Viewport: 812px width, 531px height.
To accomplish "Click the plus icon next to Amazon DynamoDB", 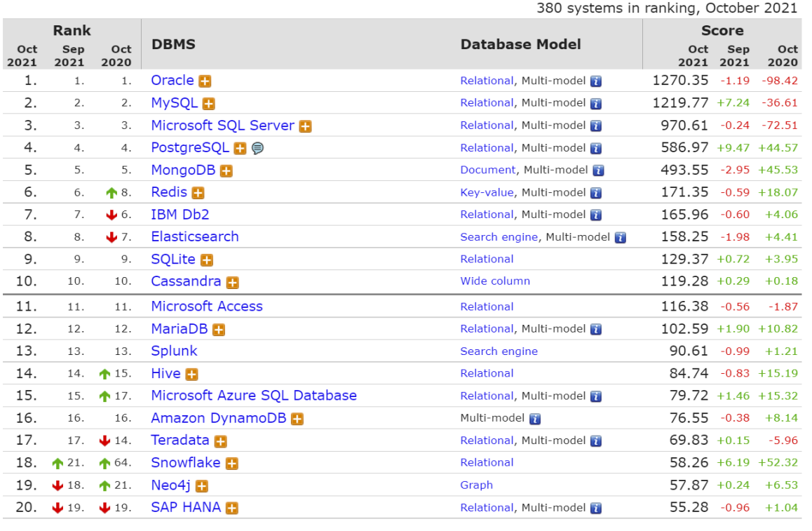I will (297, 419).
